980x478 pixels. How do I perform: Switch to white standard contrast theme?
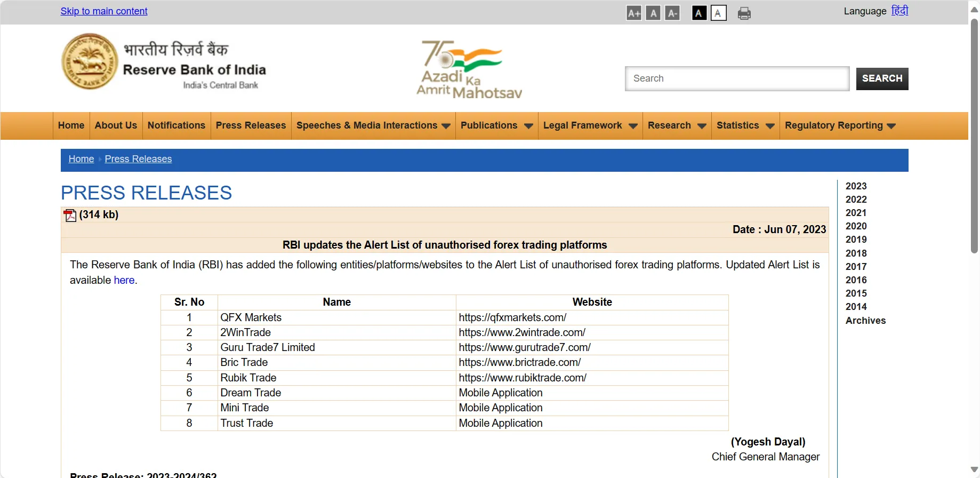point(718,13)
